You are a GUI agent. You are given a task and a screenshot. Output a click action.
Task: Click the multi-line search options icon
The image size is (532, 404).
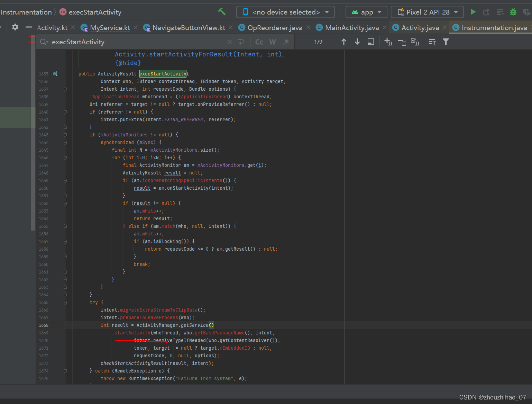click(x=432, y=42)
